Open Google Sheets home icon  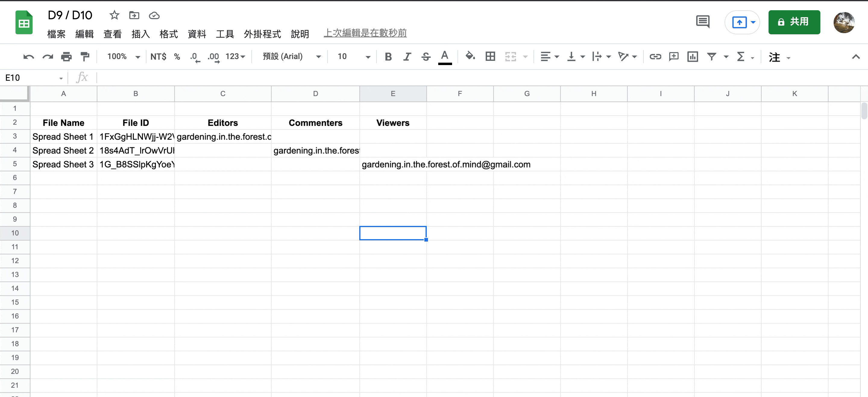point(24,23)
